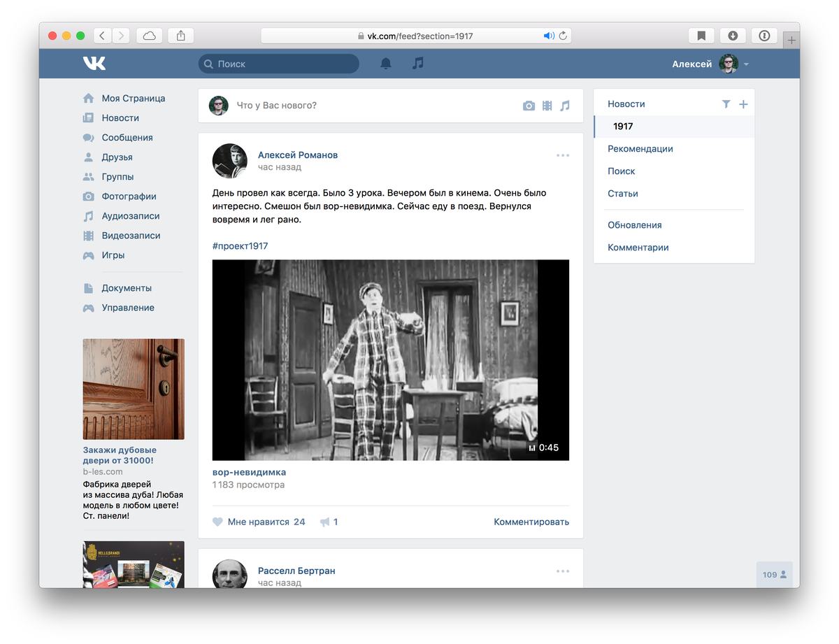Open the iCloud tabs cloud icon
The height and width of the screenshot is (644, 839).
coord(150,36)
